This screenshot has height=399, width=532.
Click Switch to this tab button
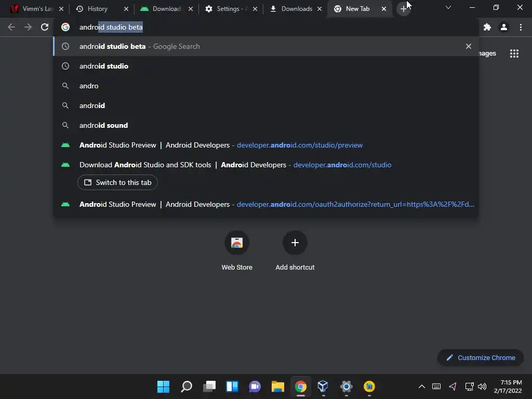click(x=117, y=182)
